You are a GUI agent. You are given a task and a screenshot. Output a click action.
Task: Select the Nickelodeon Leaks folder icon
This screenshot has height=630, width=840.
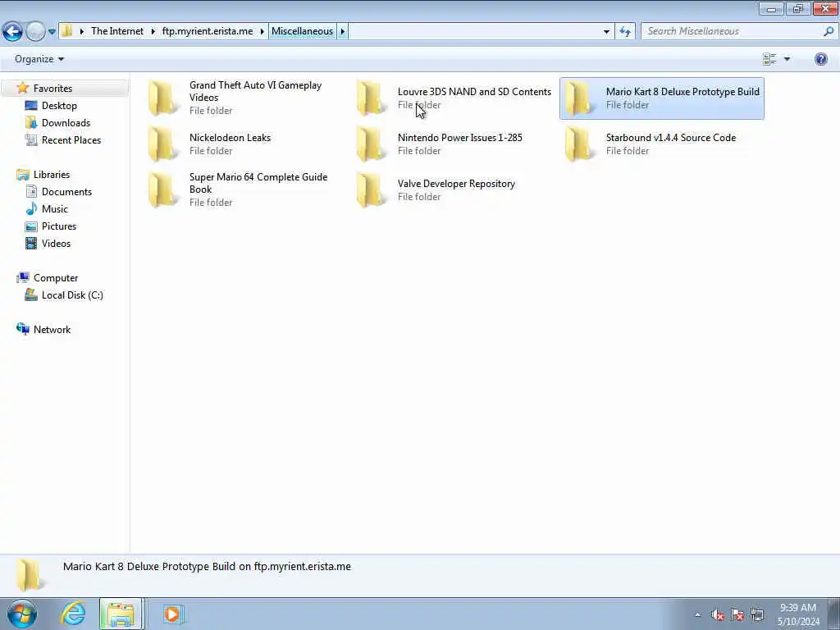pyautogui.click(x=163, y=144)
